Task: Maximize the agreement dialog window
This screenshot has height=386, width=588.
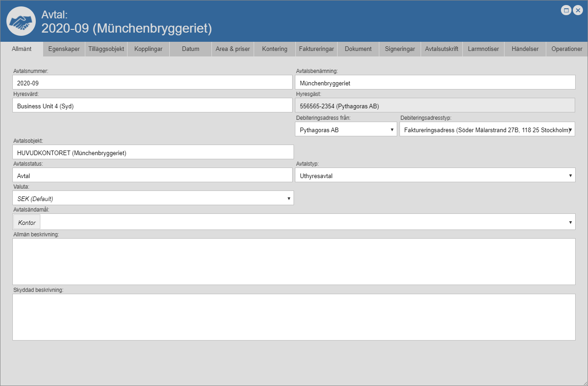Action: point(566,11)
